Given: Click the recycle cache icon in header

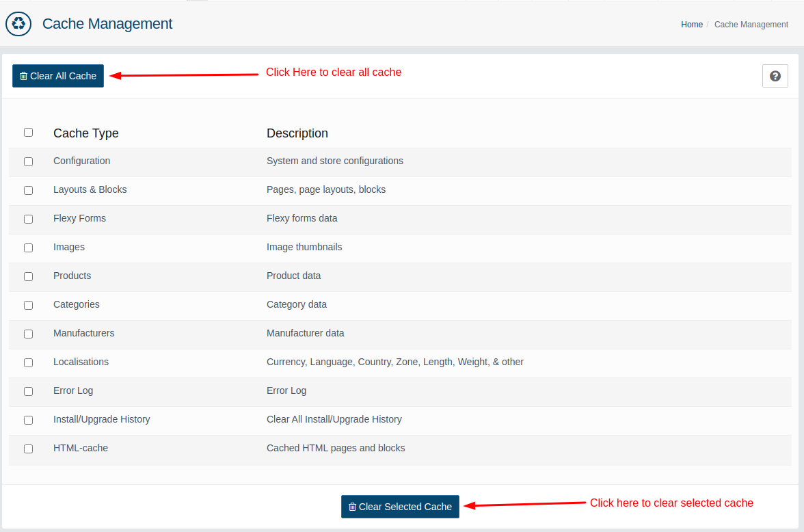Looking at the screenshot, I should click(x=18, y=24).
